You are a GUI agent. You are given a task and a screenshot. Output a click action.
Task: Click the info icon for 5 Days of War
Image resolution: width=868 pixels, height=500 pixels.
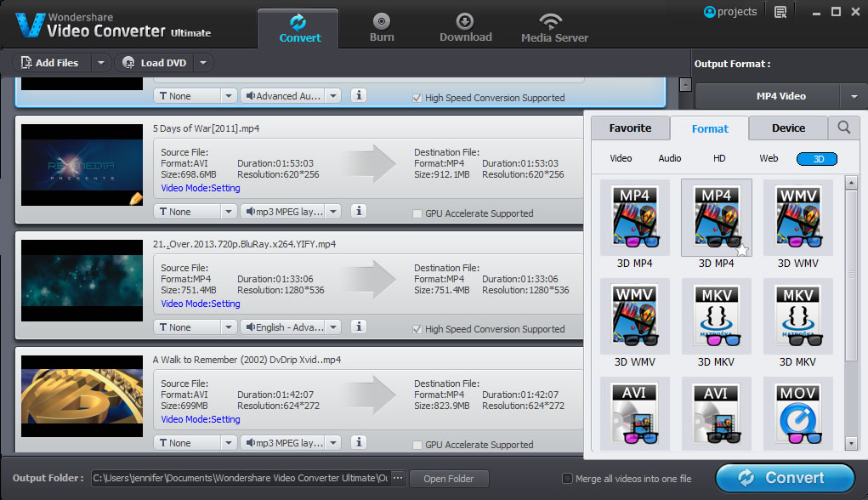pos(359,212)
